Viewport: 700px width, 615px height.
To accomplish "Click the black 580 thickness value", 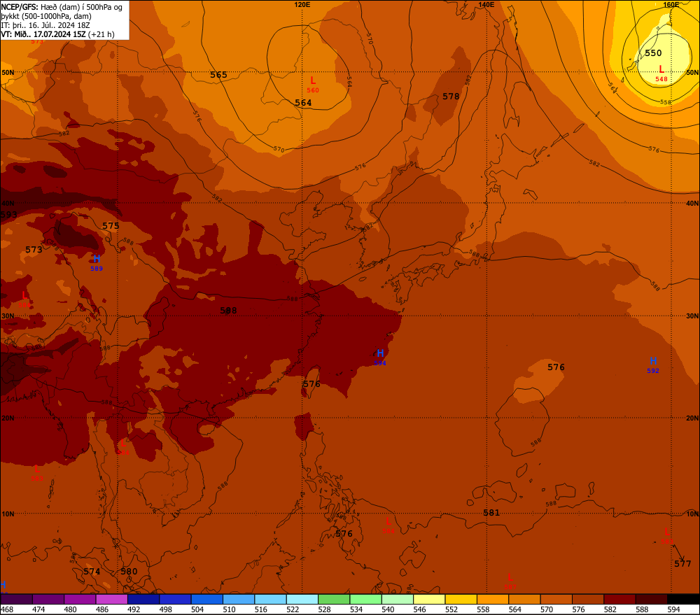I will coord(129,571).
